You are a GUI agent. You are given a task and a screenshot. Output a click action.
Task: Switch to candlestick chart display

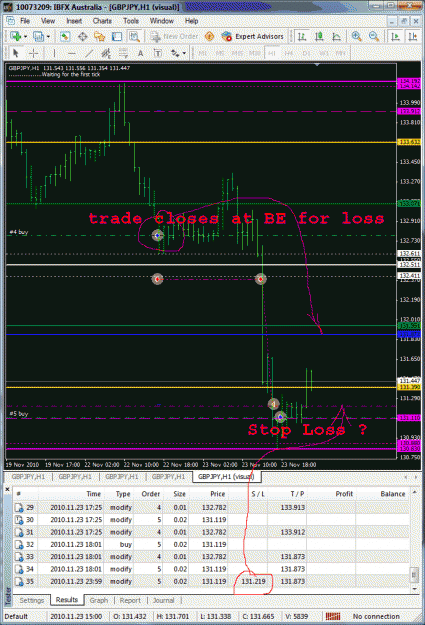[319, 37]
